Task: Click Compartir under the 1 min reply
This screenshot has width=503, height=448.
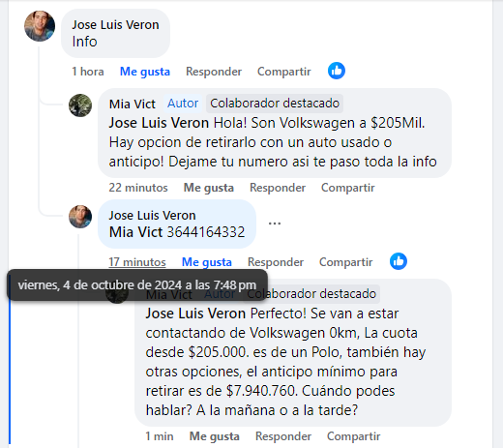Action: [x=354, y=436]
